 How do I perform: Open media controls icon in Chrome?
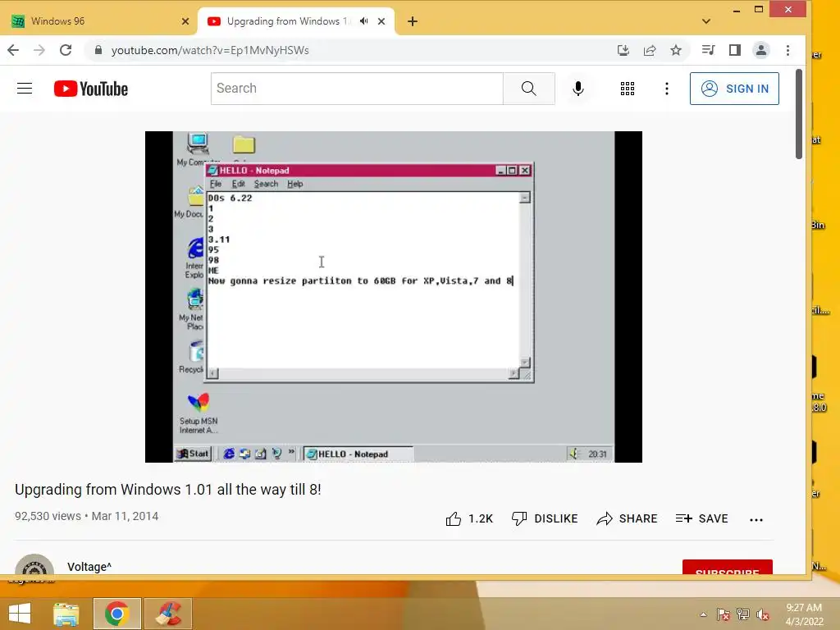point(708,50)
